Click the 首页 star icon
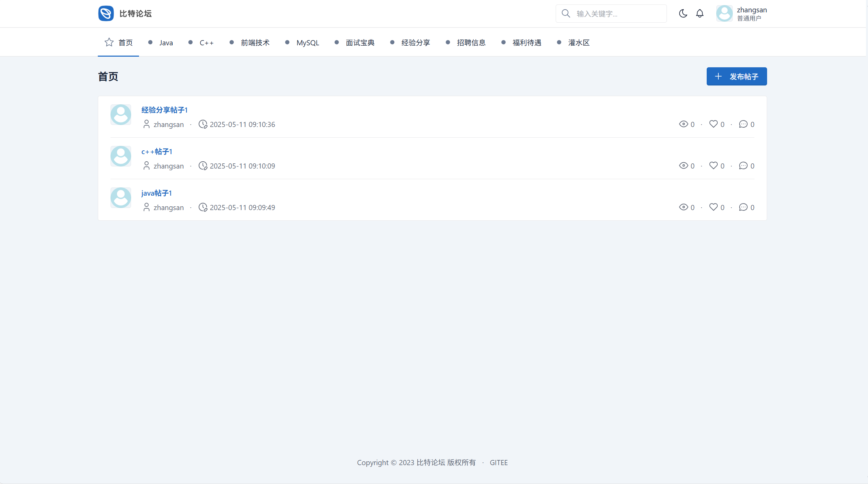 (109, 42)
